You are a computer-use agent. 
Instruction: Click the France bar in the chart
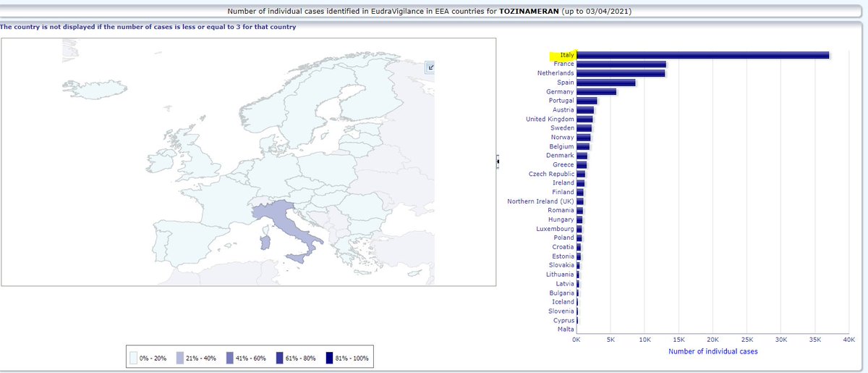621,64
